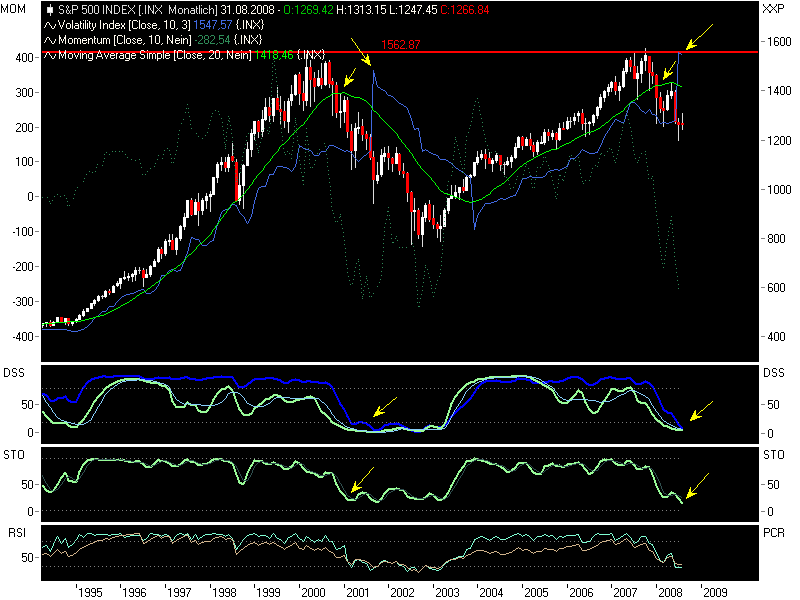Click the RSI panel label
This screenshot has width=800, height=600.
17,533
